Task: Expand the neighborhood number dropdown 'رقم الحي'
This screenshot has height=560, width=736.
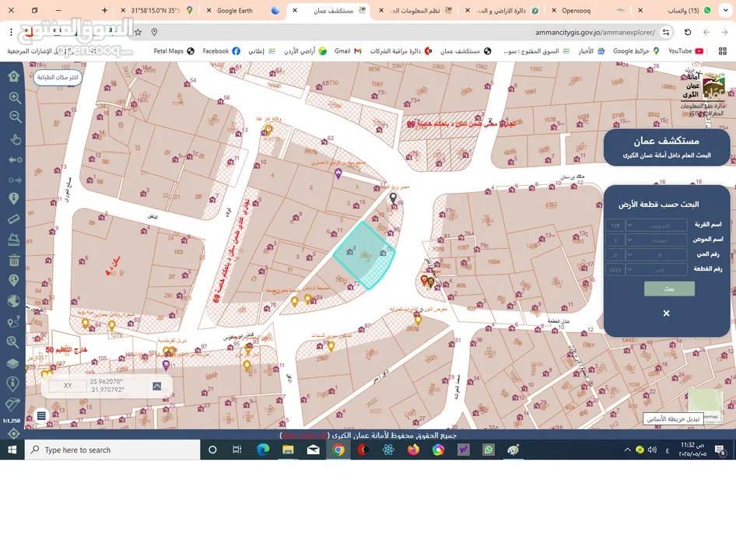Action: (657, 255)
